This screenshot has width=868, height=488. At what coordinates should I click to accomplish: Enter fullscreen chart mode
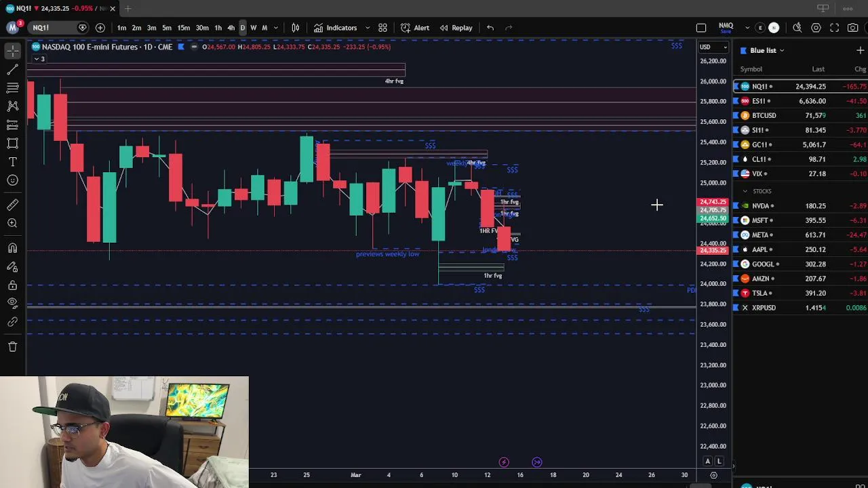tap(835, 28)
